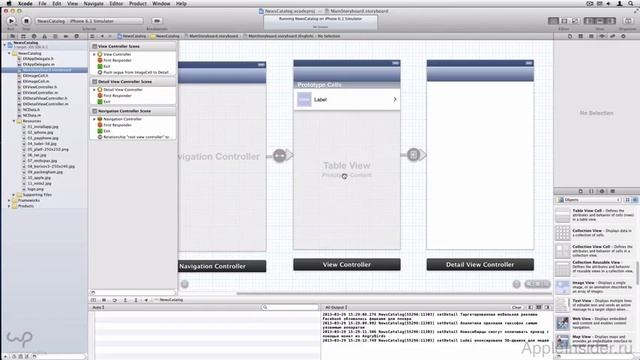Click the View Controller scene label bar
The image size is (640, 360).
[347, 264]
